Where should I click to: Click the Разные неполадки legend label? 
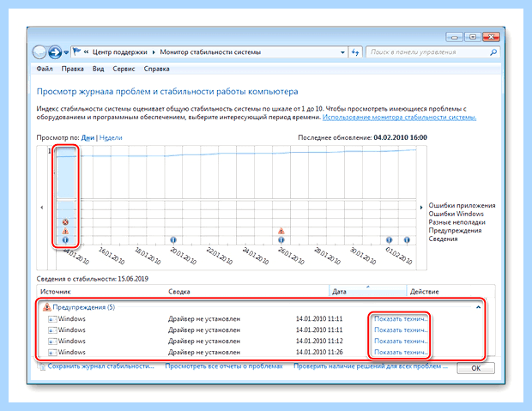[456, 222]
